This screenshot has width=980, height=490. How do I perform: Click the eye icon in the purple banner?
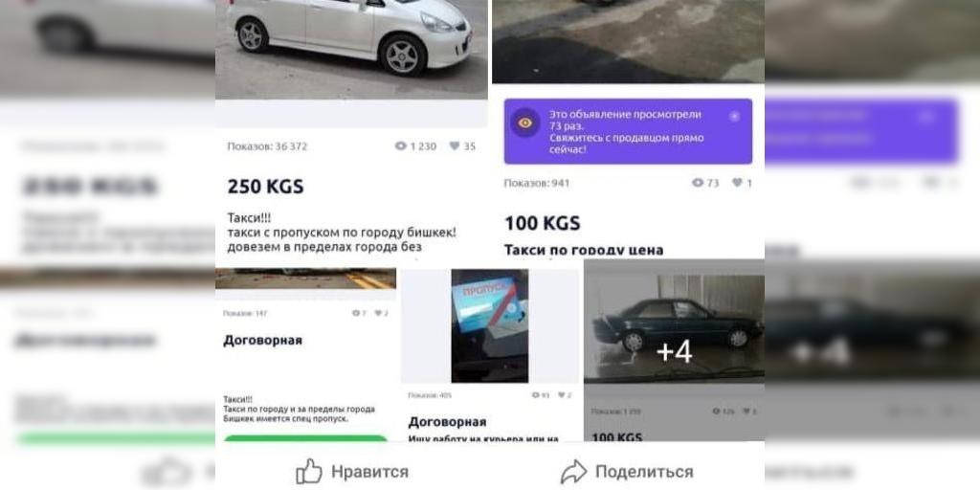[525, 122]
